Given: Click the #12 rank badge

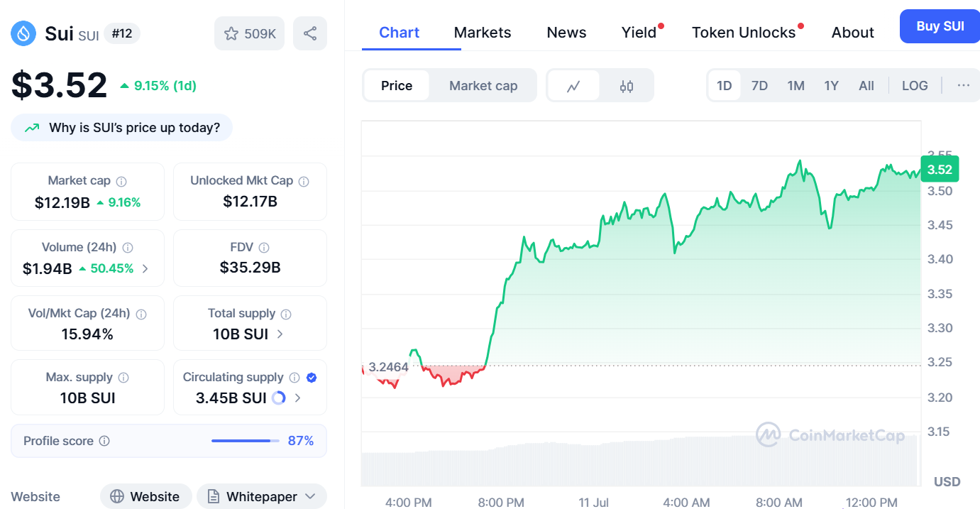Looking at the screenshot, I should click(122, 33).
